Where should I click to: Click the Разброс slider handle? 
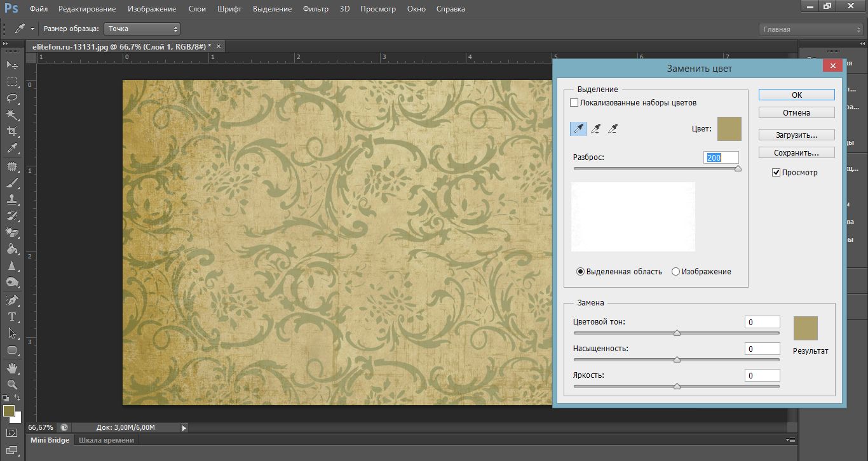[x=738, y=168]
